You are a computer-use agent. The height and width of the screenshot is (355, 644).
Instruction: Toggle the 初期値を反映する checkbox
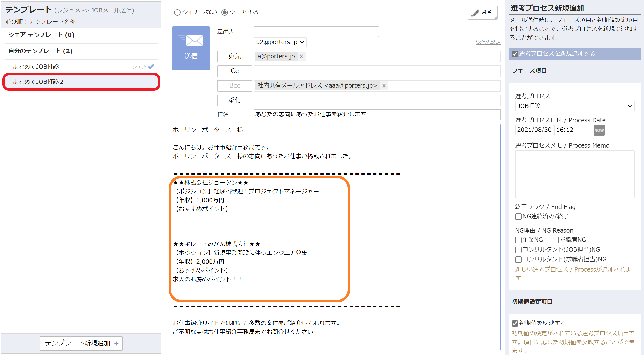click(x=514, y=323)
